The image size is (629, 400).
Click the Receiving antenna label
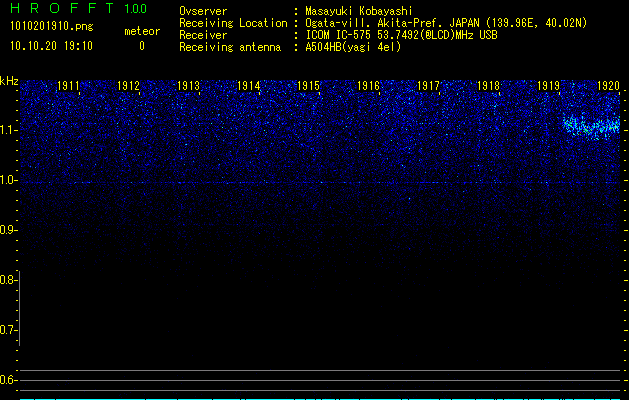tap(230, 47)
